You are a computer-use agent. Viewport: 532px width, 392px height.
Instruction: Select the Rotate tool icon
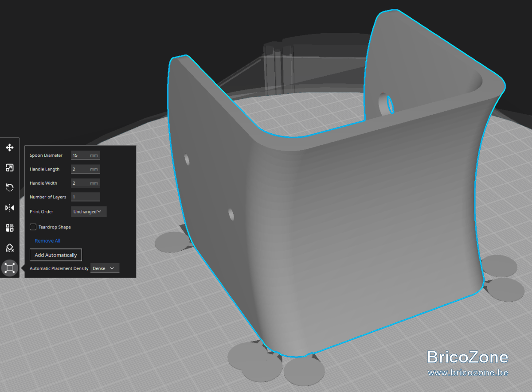click(x=9, y=187)
